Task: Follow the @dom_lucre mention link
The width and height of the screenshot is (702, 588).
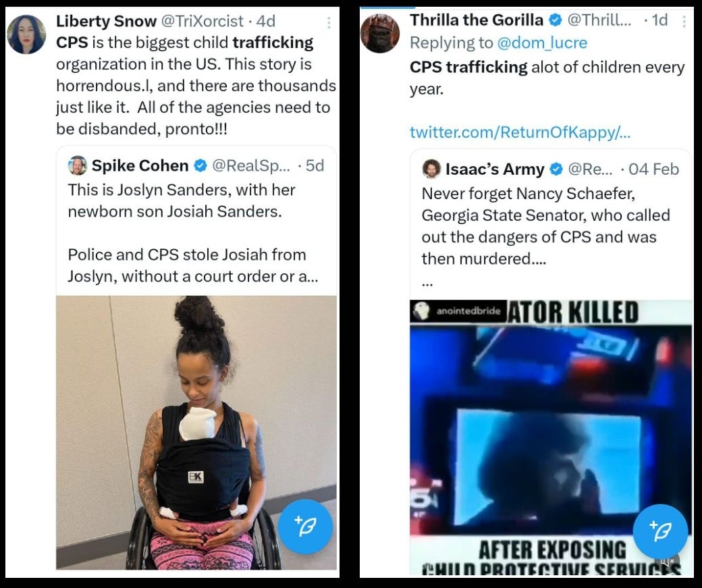Action: (542, 43)
